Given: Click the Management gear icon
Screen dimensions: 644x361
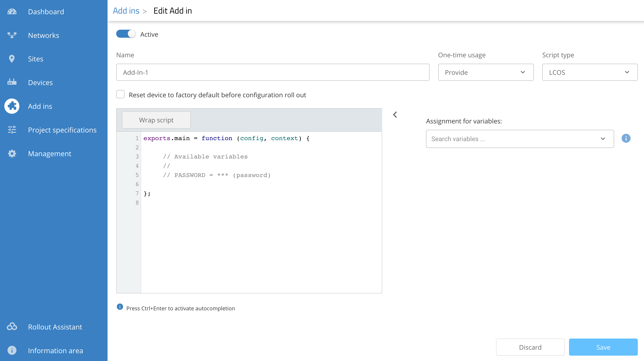Looking at the screenshot, I should [x=12, y=154].
